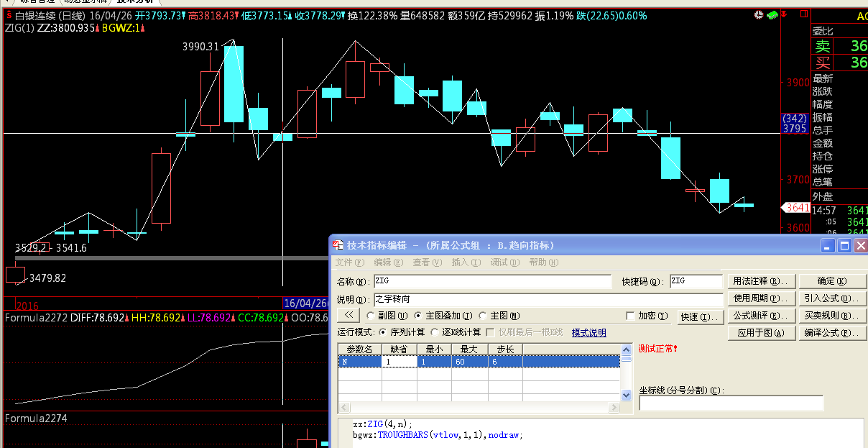This screenshot has width=868, height=448.
Task: Click the 快捷码 input field
Action: point(696,281)
